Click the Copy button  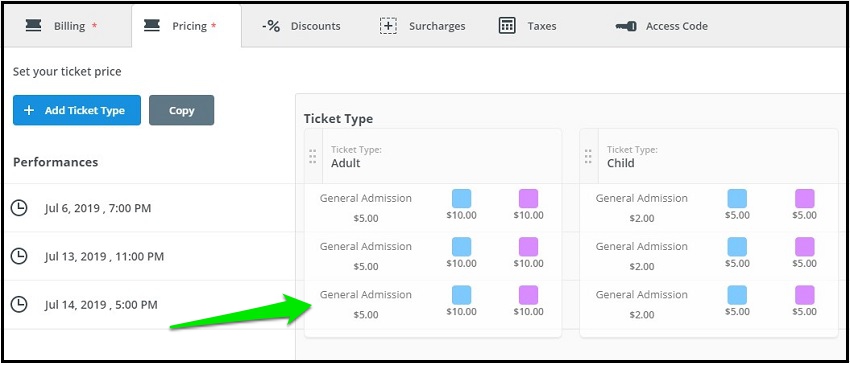pyautogui.click(x=182, y=110)
